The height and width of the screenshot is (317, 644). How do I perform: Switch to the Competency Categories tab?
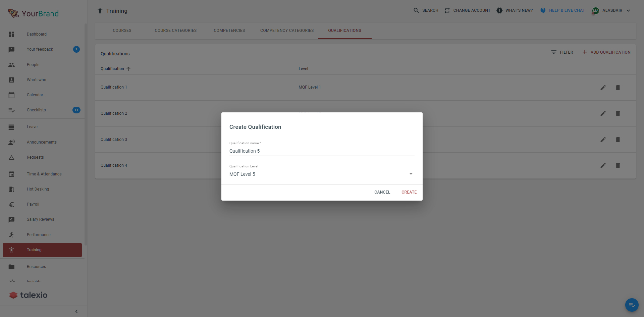[x=287, y=31]
